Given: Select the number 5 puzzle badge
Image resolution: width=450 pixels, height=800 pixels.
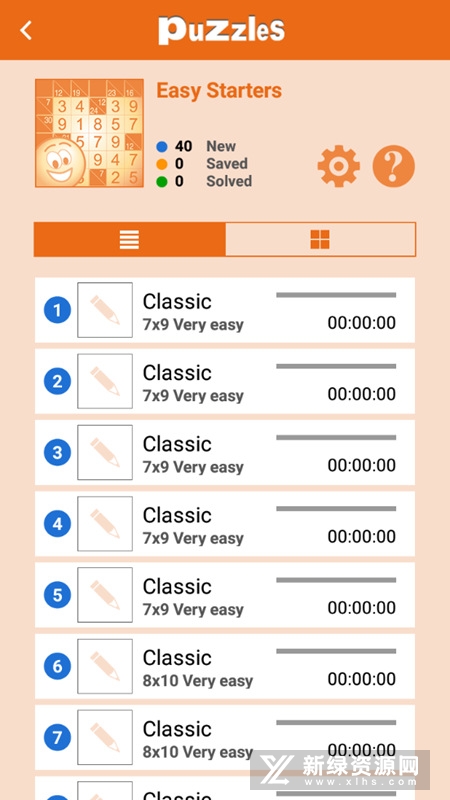Looking at the screenshot, I should tap(57, 595).
